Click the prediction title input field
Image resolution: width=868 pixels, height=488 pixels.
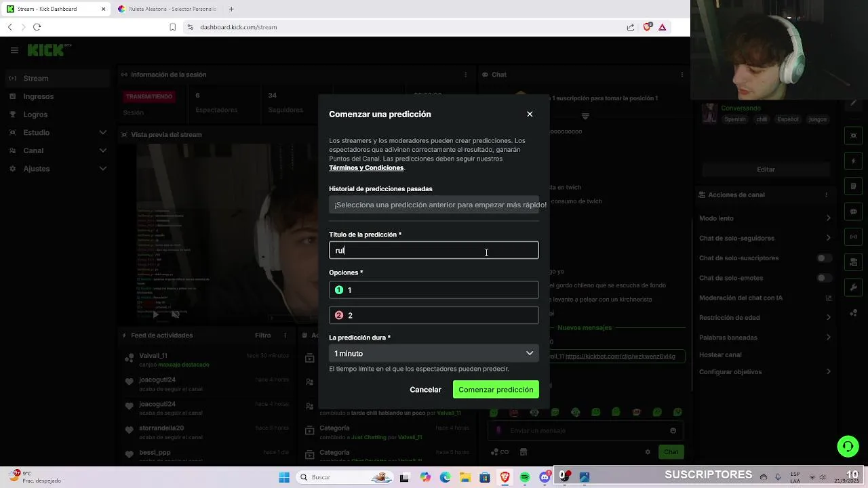tap(434, 250)
